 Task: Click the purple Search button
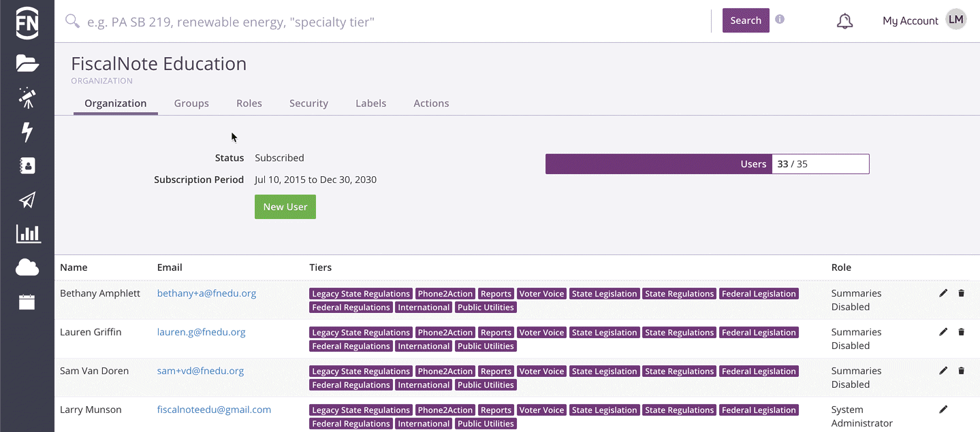pyautogui.click(x=746, y=20)
